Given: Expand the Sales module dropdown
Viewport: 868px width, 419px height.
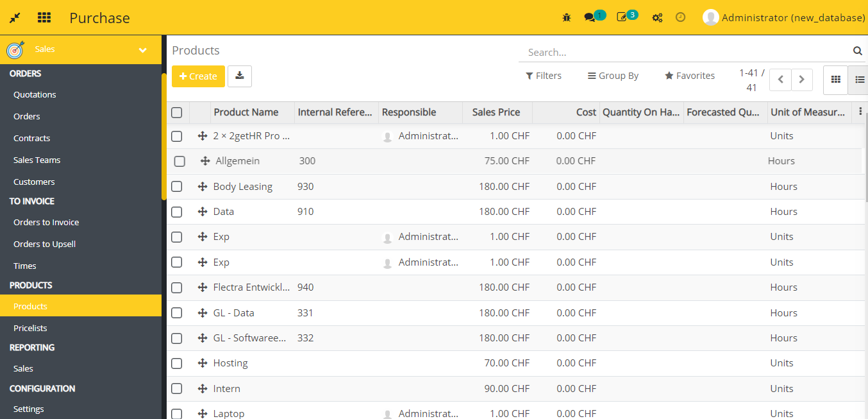Looking at the screenshot, I should click(x=142, y=50).
